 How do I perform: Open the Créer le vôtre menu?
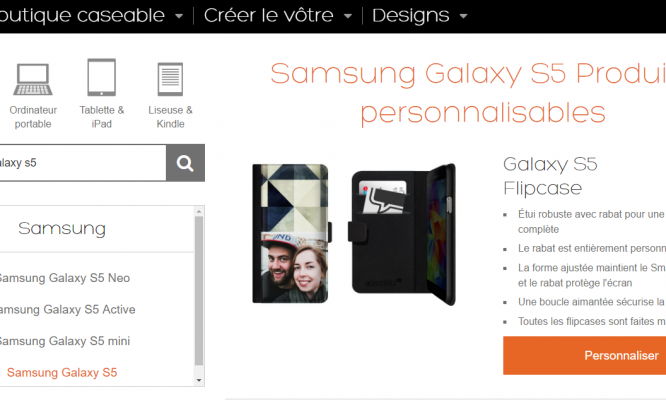(x=268, y=16)
